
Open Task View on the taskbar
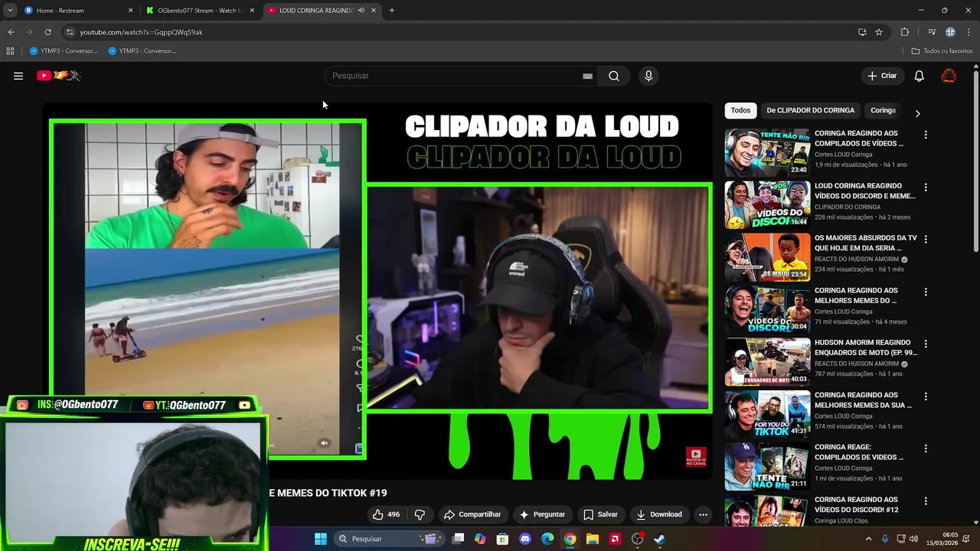[458, 539]
